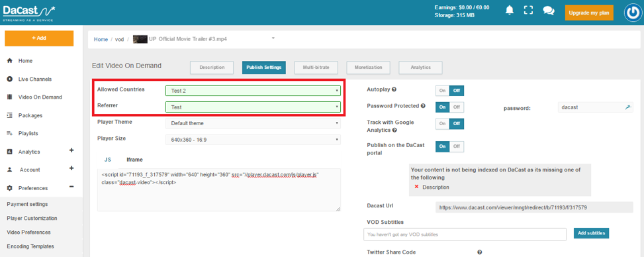This screenshot has width=644, height=257.
Task: Set Autoplay to Off
Action: [x=457, y=91]
